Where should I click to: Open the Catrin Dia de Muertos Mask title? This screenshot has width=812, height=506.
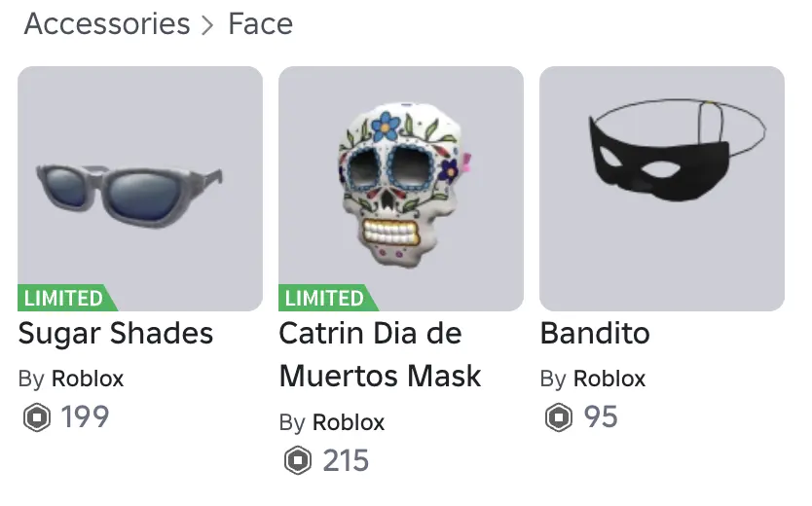coord(380,354)
